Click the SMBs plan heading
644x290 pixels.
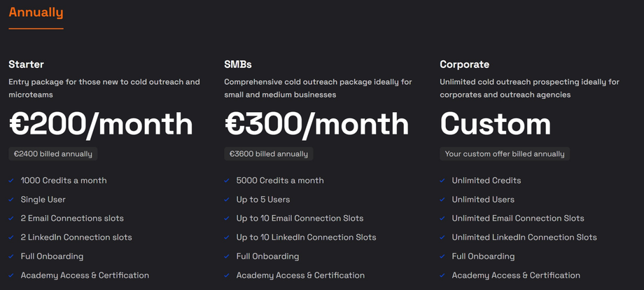[239, 64]
